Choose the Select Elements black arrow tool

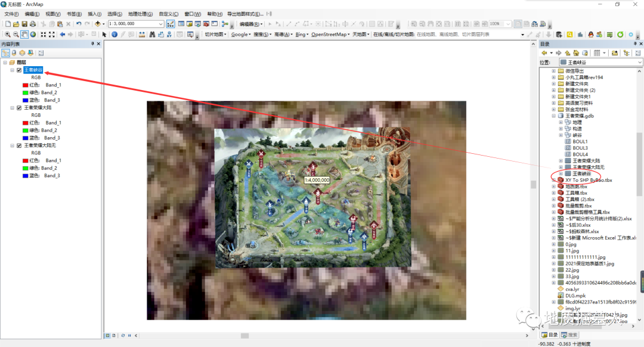pyautogui.click(x=104, y=35)
